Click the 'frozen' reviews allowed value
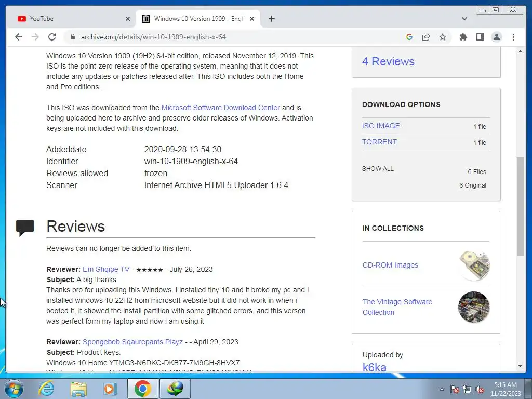 point(156,173)
